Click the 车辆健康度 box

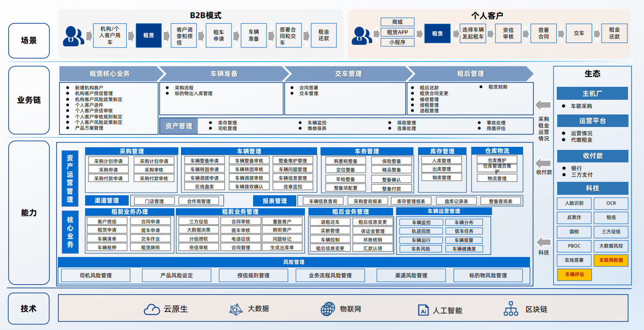pyautogui.click(x=464, y=249)
